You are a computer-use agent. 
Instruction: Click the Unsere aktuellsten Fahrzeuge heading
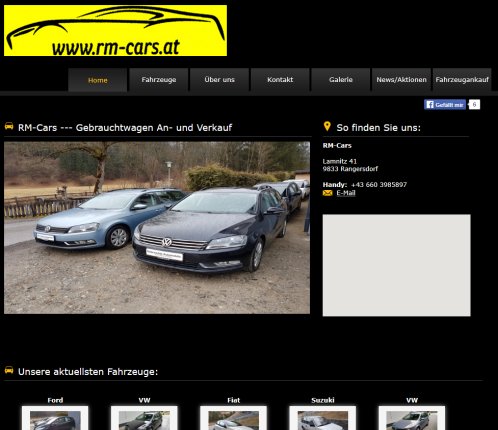[x=88, y=372]
